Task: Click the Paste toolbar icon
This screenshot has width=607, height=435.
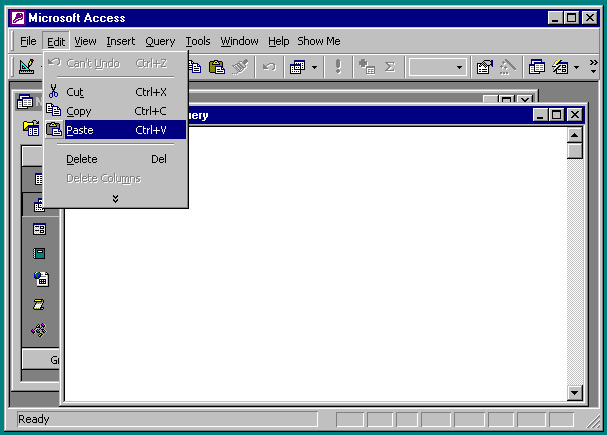Action: [x=217, y=67]
